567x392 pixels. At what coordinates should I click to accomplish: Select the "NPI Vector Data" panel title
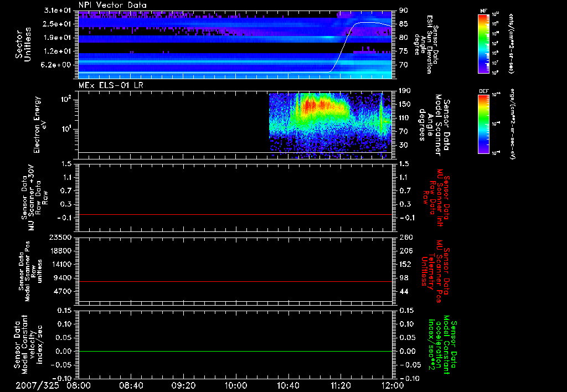[x=113, y=5]
